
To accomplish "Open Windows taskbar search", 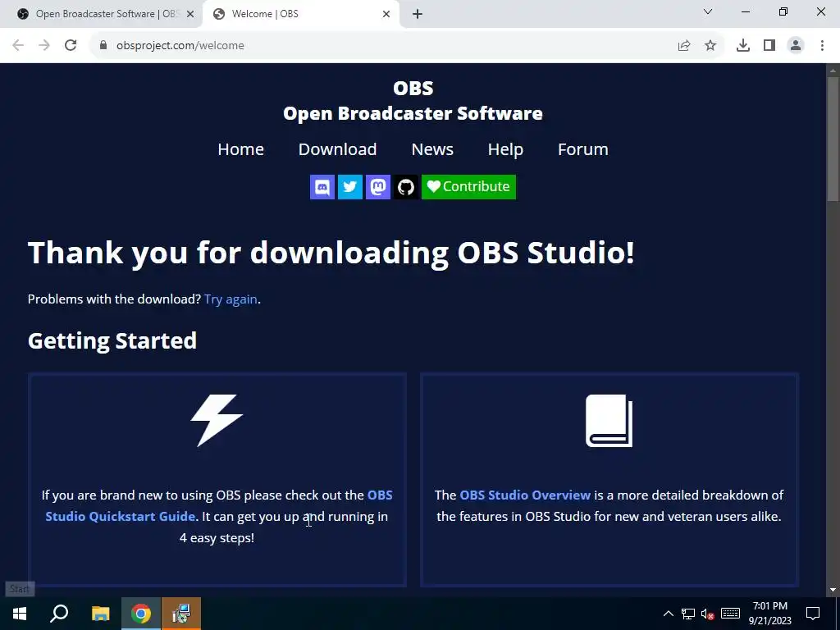I will pyautogui.click(x=59, y=614).
